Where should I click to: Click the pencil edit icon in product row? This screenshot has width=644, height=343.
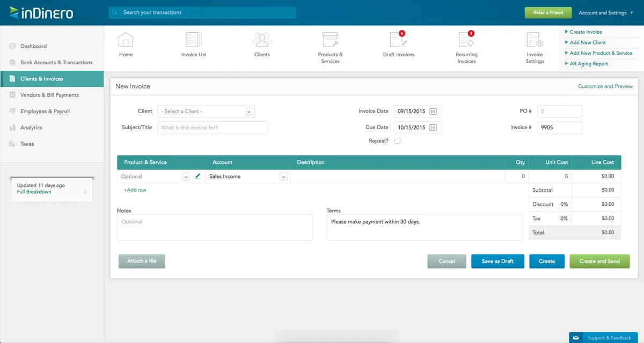tap(197, 176)
